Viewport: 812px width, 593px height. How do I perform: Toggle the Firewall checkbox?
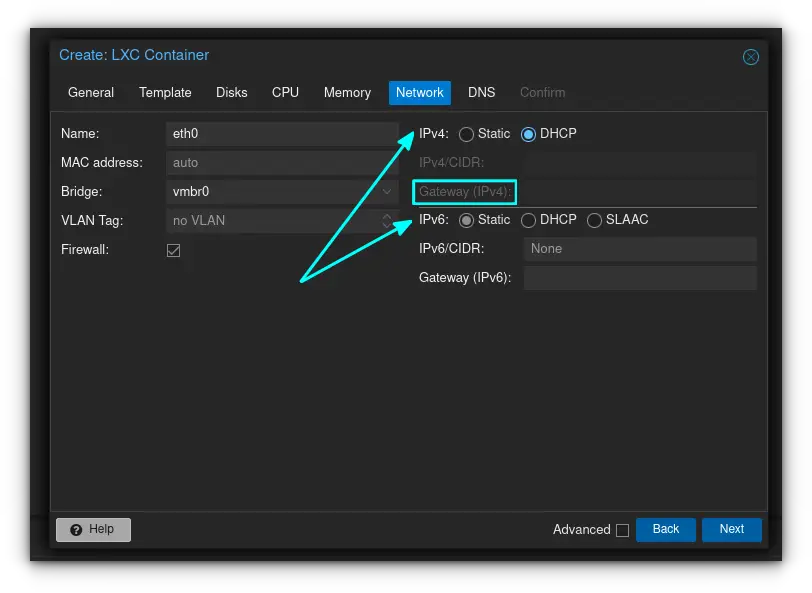tap(174, 250)
